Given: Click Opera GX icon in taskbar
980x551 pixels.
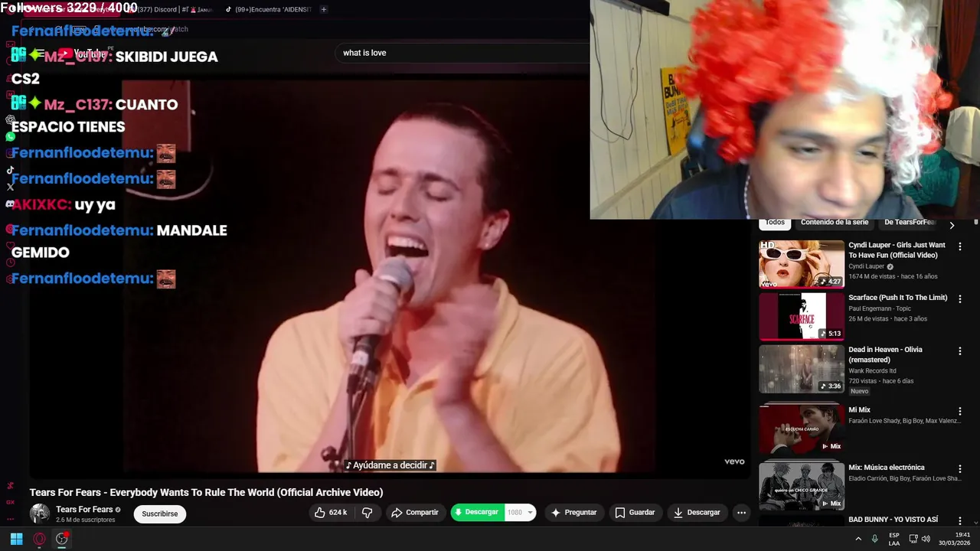Looking at the screenshot, I should tap(39, 539).
